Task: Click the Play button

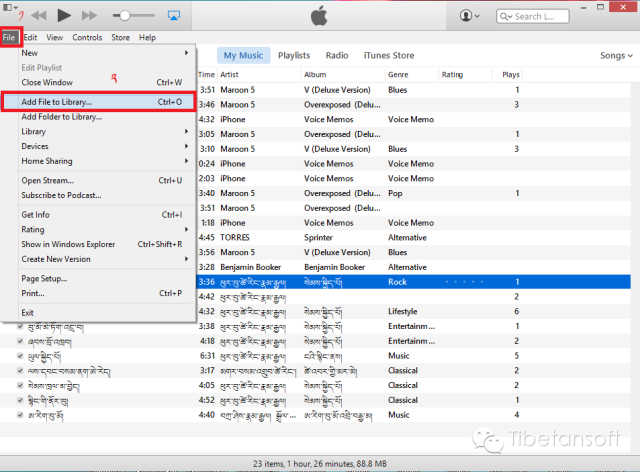Action: (64, 16)
